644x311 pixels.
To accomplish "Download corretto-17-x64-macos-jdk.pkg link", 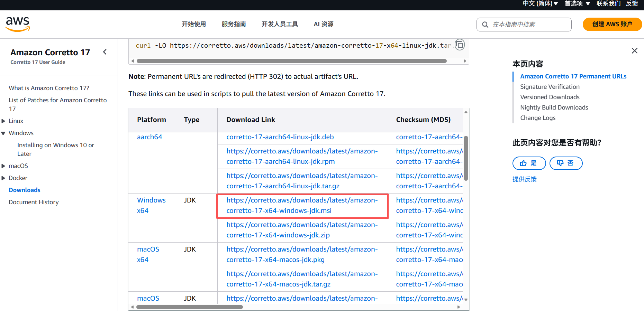I will [x=302, y=254].
